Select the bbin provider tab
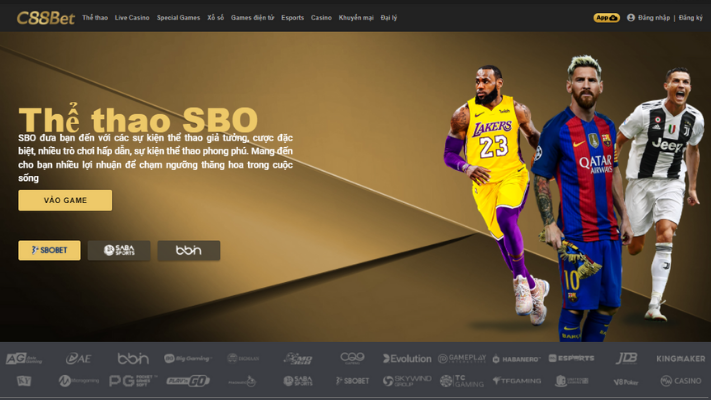This screenshot has height=400, width=711. coord(189,250)
